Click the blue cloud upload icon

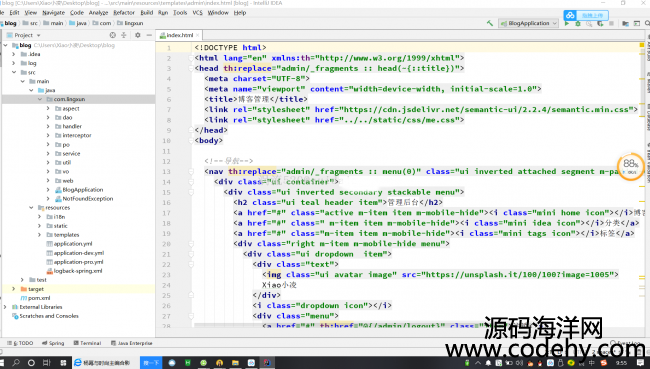pyautogui.click(x=570, y=15)
